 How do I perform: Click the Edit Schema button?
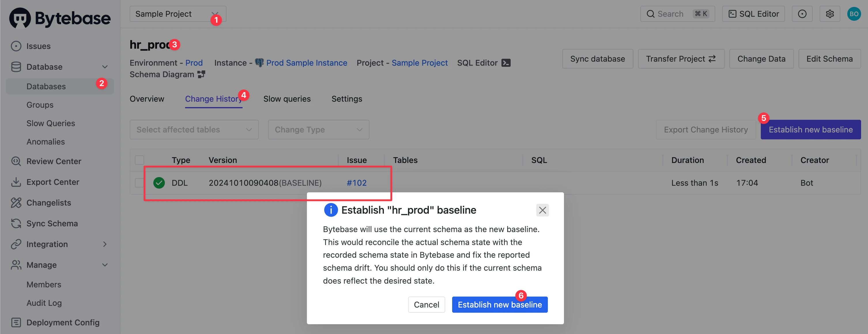click(829, 59)
